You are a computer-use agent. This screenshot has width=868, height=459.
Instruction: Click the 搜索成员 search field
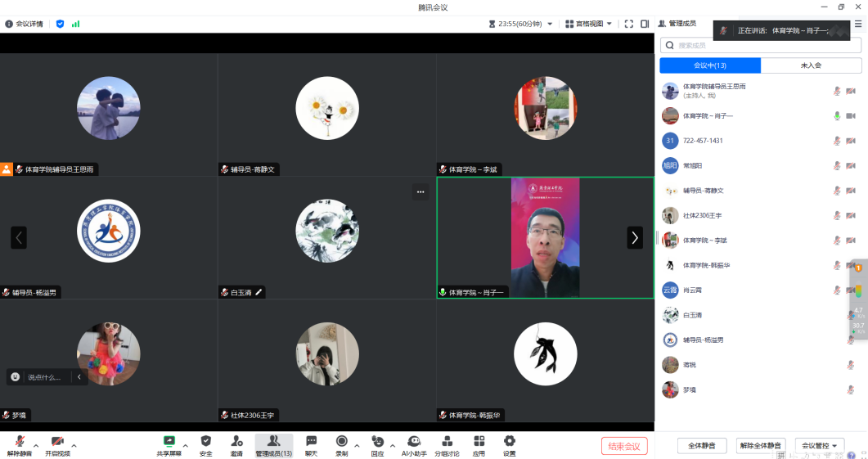point(761,46)
